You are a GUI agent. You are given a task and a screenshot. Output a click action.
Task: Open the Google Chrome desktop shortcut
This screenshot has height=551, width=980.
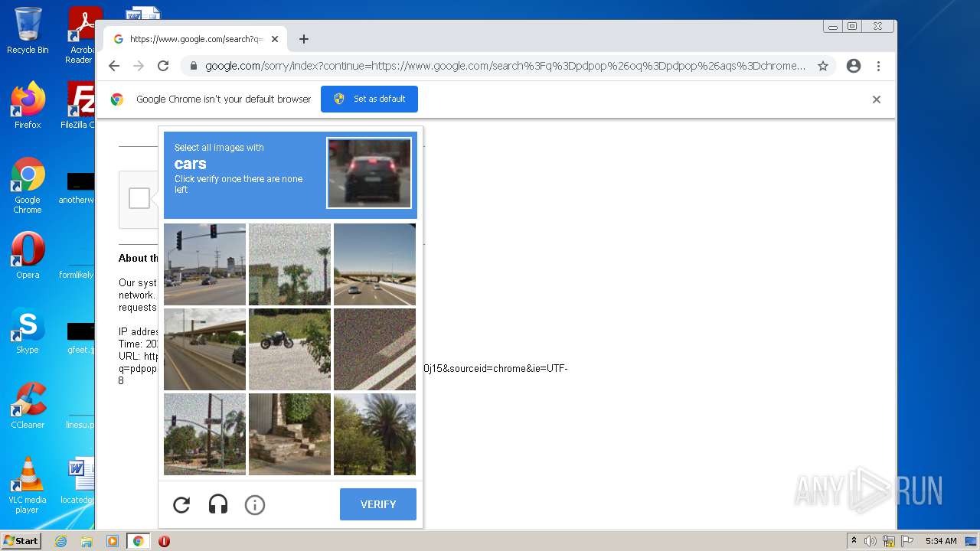point(28,186)
